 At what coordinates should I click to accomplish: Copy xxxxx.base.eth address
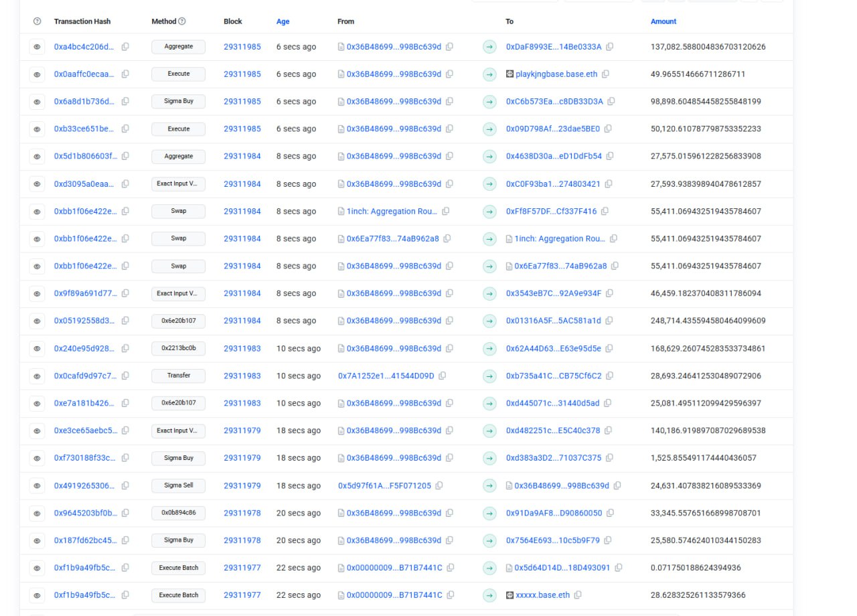(x=578, y=595)
